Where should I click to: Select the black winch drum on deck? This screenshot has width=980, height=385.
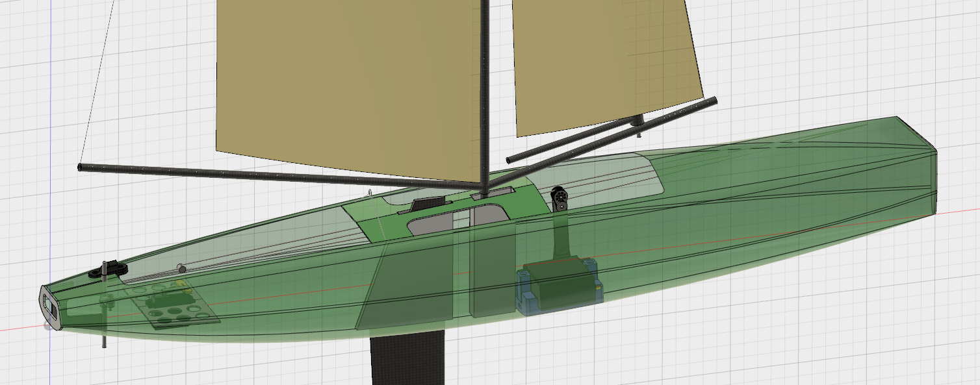tap(559, 197)
